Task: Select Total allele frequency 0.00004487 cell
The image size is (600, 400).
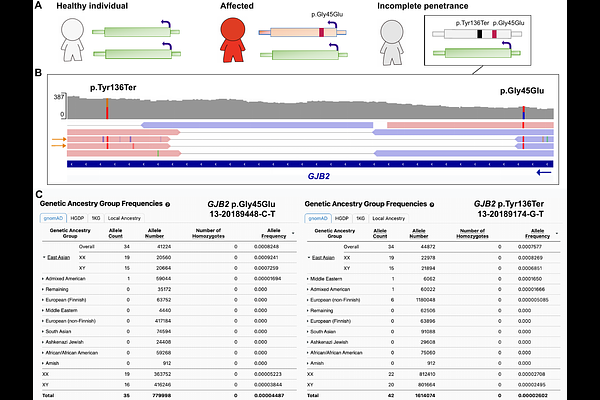Action: coord(269,395)
